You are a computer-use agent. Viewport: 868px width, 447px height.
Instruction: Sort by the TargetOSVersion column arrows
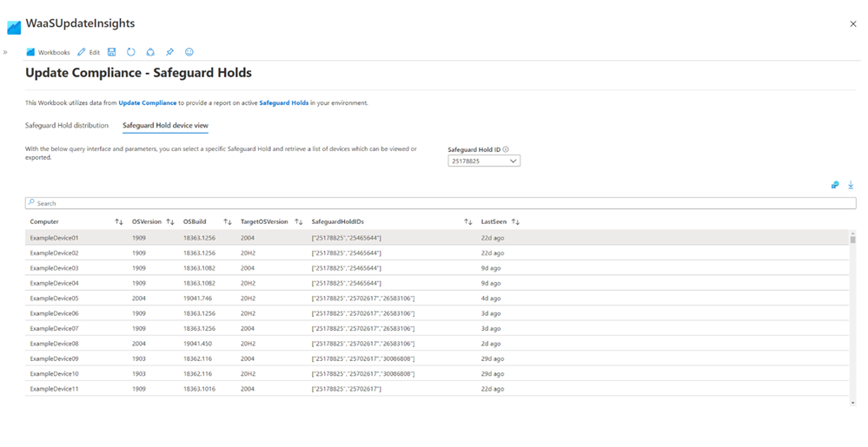(299, 222)
